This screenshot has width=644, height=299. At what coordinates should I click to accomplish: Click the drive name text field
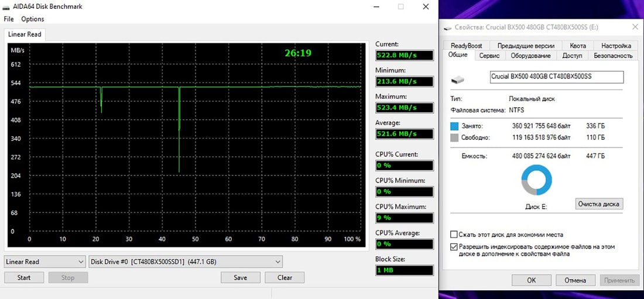point(556,77)
